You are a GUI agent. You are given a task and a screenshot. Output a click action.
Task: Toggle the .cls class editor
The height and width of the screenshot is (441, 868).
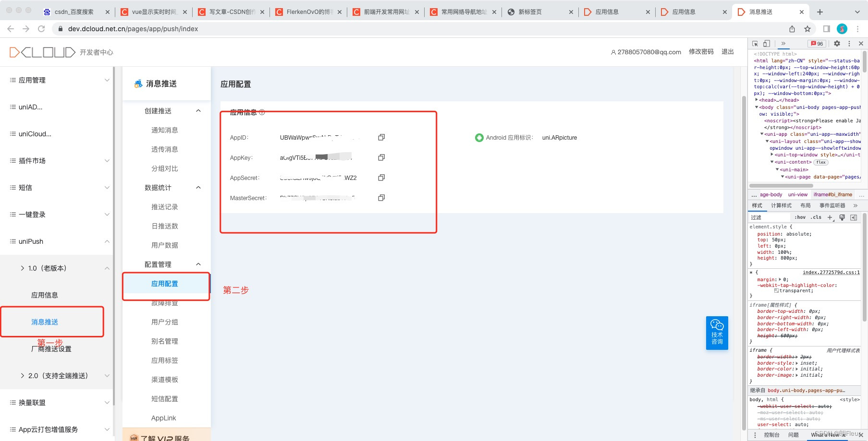tap(816, 217)
